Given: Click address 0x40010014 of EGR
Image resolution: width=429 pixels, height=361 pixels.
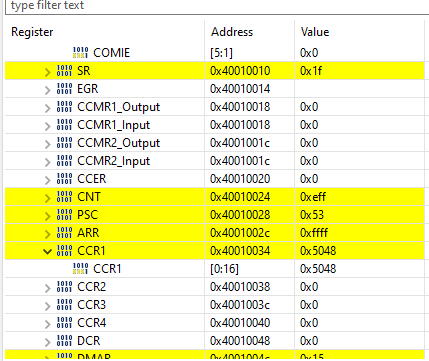Looking at the screenshot, I should pyautogui.click(x=240, y=89).
